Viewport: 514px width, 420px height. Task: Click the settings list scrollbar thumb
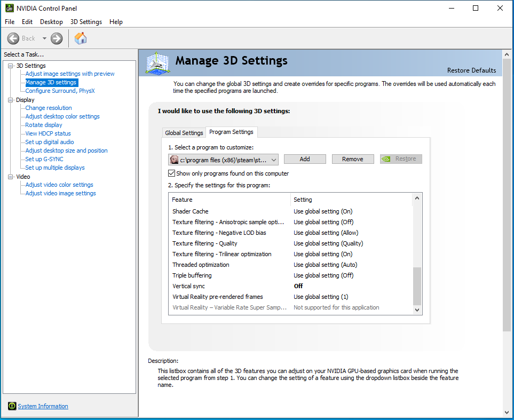[417, 286]
